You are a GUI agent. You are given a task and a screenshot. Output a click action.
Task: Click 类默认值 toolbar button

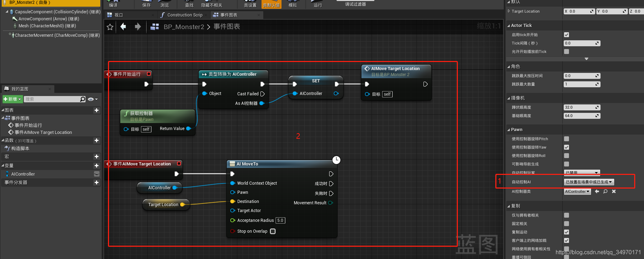[x=271, y=4]
